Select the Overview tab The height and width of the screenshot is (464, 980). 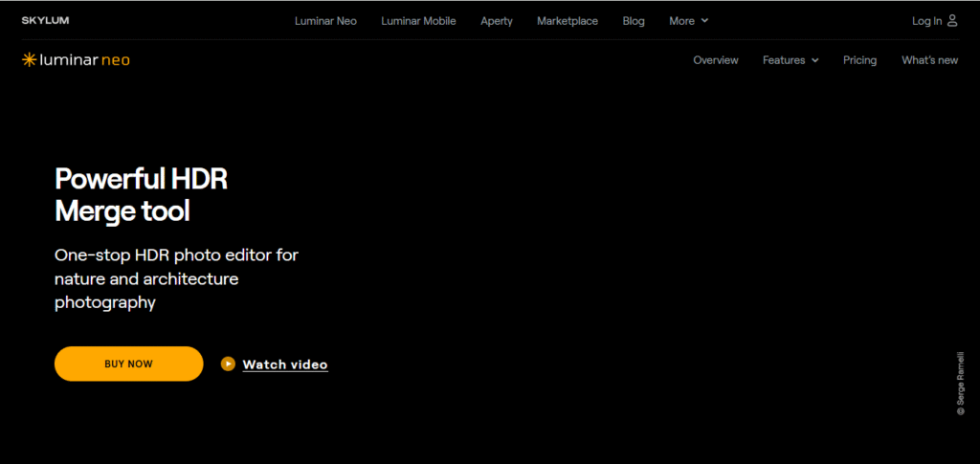click(716, 60)
